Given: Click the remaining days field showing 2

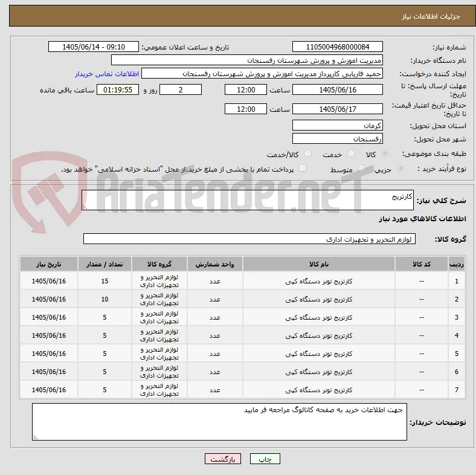Looking at the screenshot, I should (x=181, y=89).
